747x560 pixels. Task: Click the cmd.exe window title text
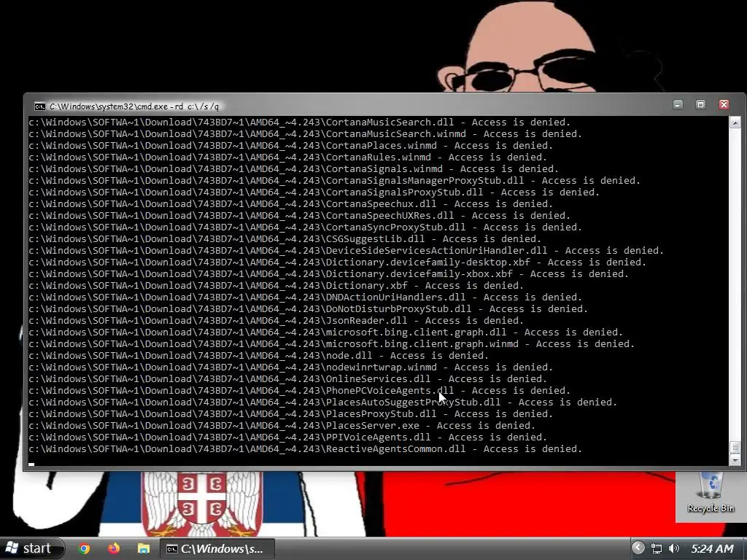(x=134, y=106)
